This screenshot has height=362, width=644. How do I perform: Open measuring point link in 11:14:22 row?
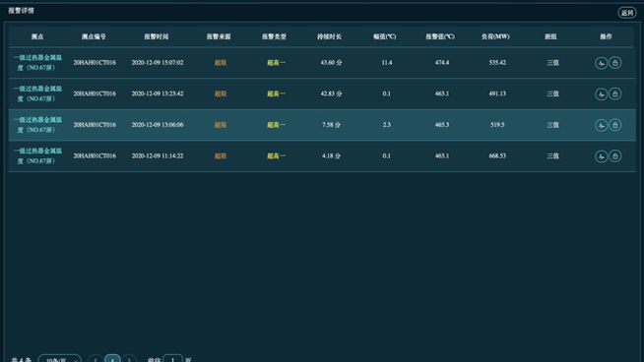coord(37,156)
